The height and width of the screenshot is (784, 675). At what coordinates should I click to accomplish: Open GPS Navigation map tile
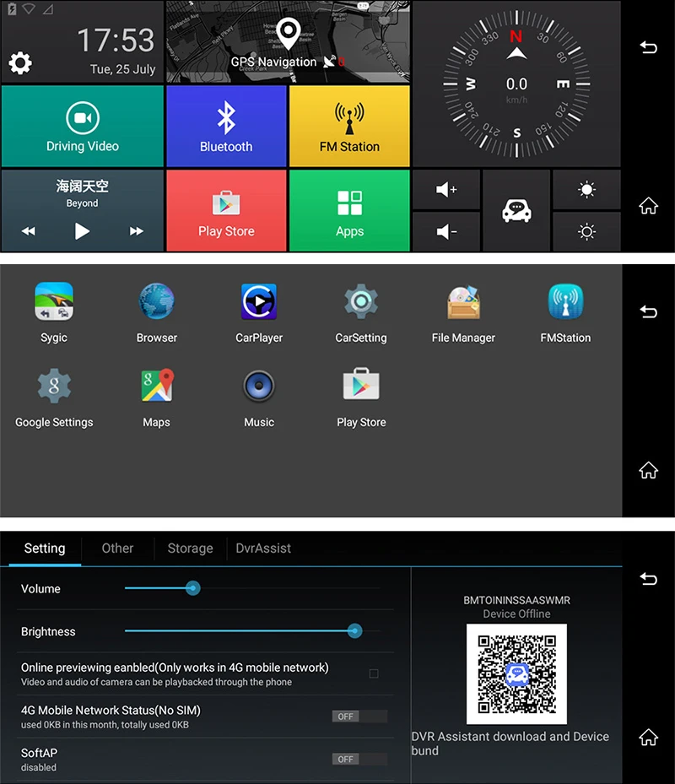click(288, 41)
